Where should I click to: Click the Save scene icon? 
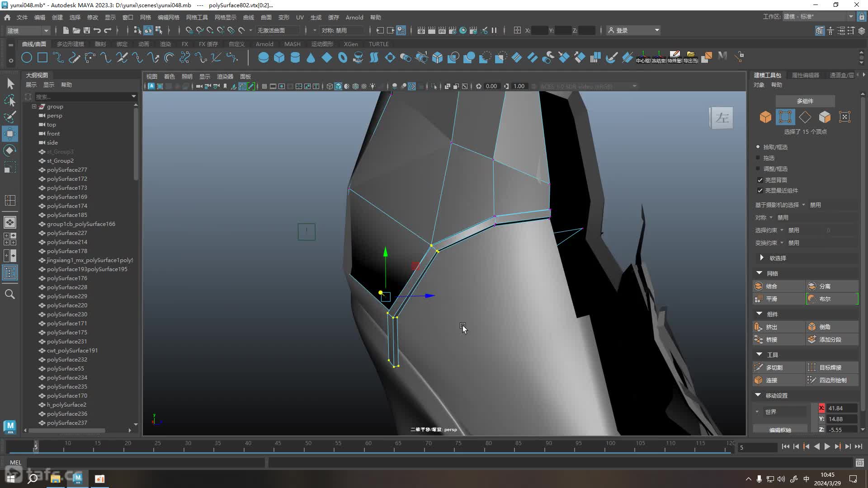click(87, 30)
